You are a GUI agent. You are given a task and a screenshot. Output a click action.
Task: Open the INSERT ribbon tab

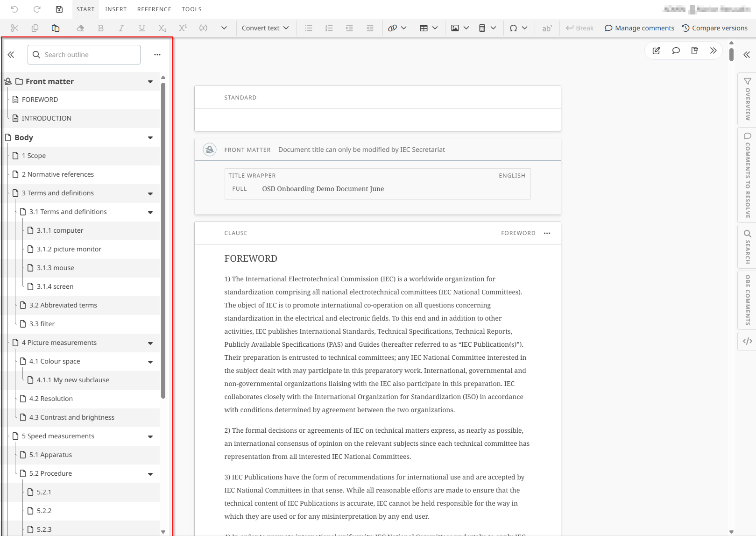[116, 9]
